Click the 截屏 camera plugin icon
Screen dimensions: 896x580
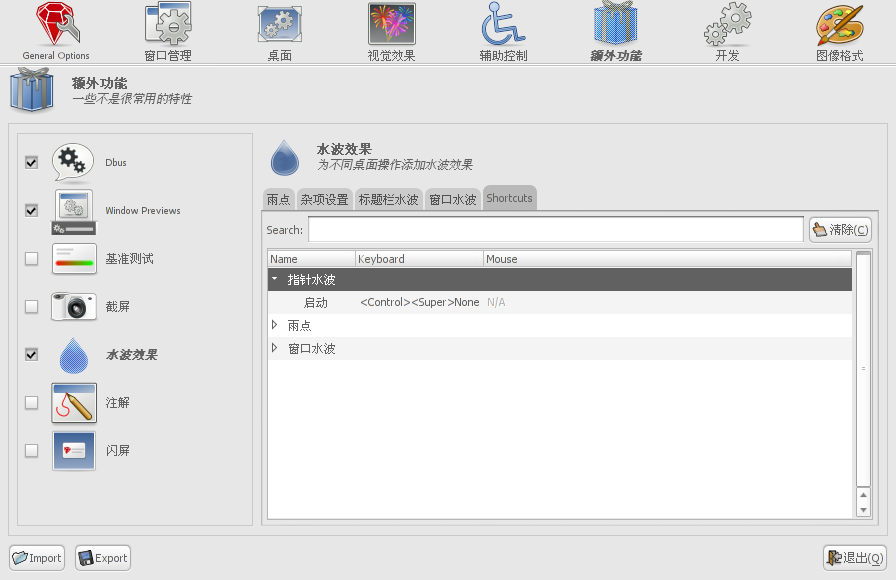click(x=74, y=307)
